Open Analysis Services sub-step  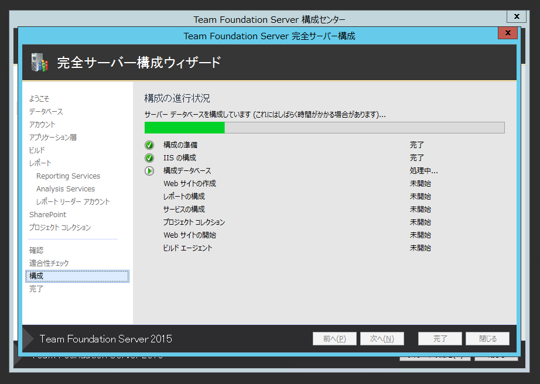click(65, 189)
